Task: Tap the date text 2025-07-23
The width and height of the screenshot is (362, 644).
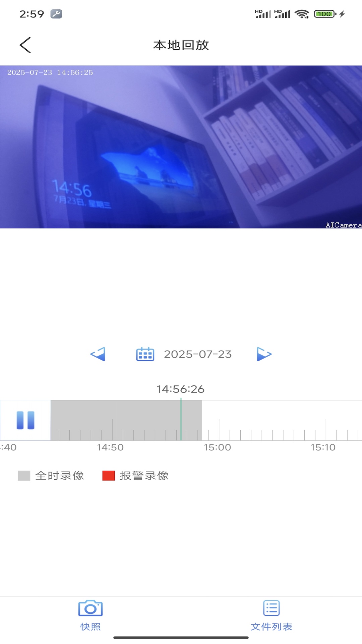Action: [x=198, y=354]
